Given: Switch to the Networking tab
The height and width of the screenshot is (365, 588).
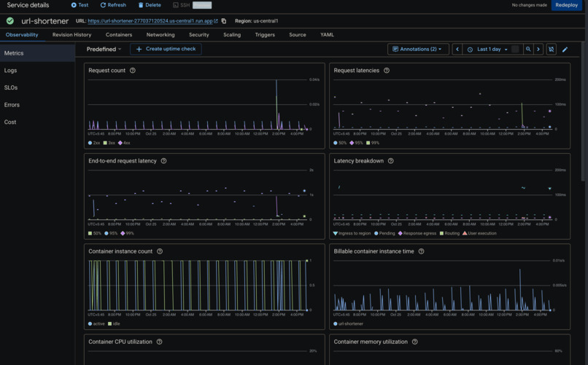Looking at the screenshot, I should 160,35.
